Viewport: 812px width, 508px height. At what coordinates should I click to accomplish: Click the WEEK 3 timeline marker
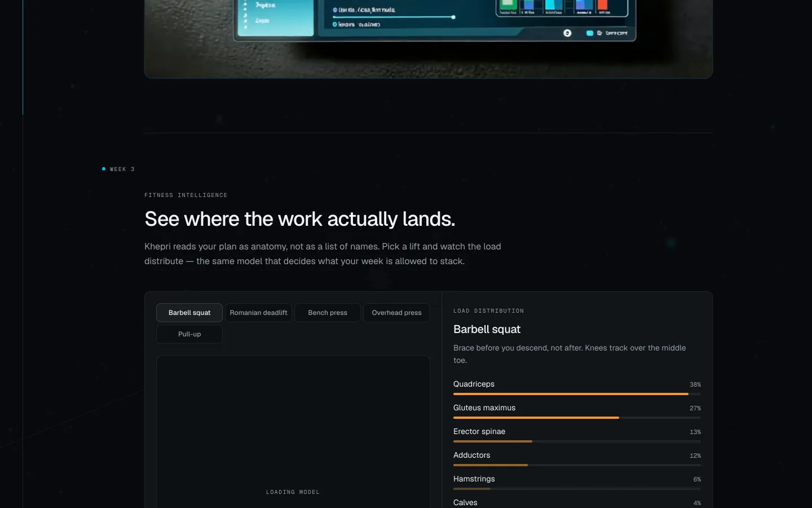[118, 169]
